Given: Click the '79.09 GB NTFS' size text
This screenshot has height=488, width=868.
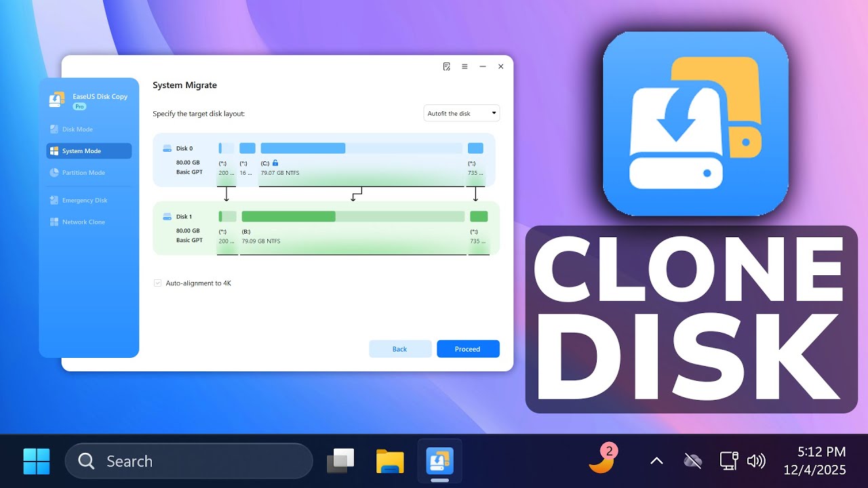Looking at the screenshot, I should pos(261,241).
